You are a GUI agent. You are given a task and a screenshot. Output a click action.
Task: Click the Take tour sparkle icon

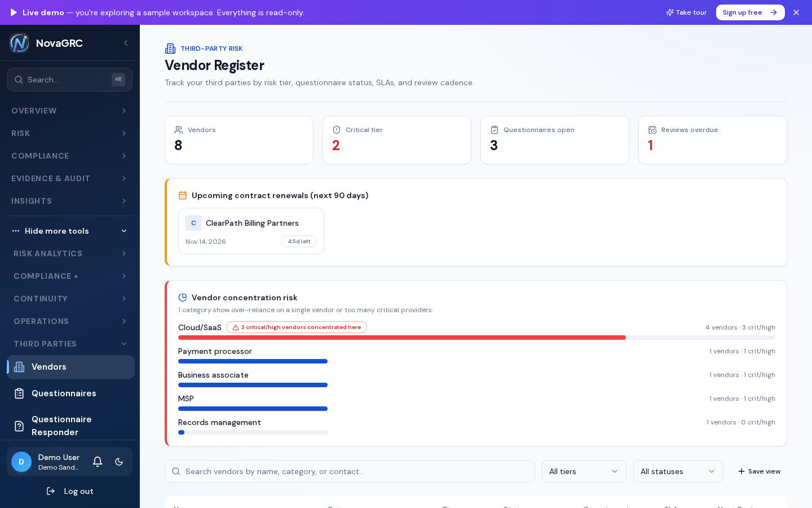click(x=670, y=12)
